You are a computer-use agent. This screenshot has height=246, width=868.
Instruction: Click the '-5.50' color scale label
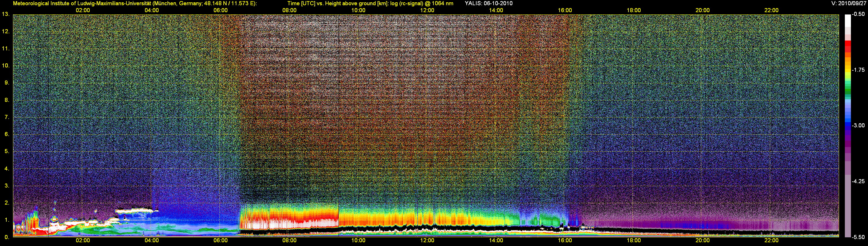[858, 237]
